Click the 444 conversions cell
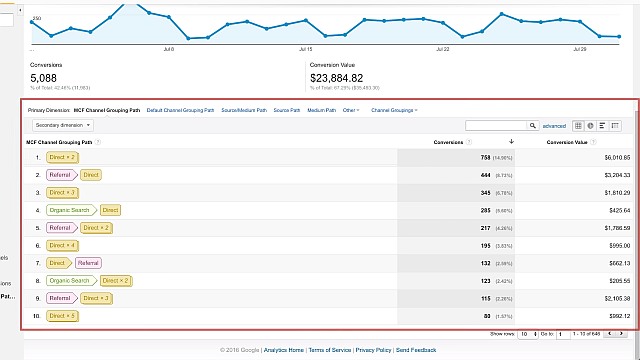The height and width of the screenshot is (360, 640). (x=485, y=175)
